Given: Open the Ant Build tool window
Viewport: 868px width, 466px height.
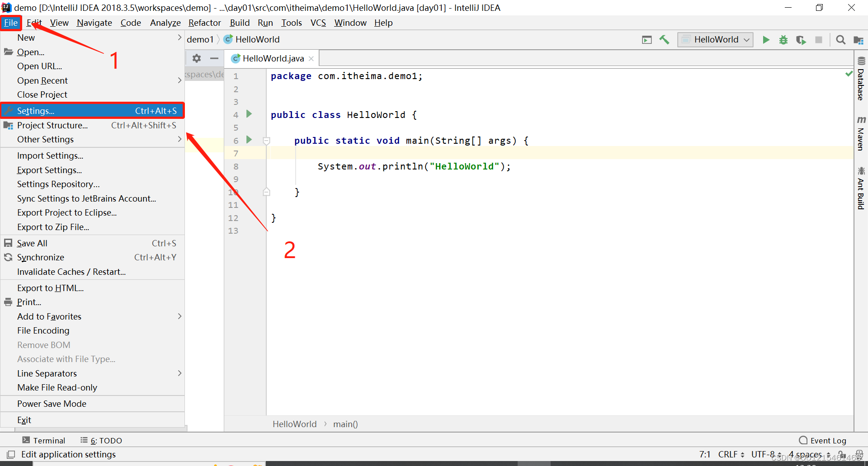Looking at the screenshot, I should click(x=861, y=188).
